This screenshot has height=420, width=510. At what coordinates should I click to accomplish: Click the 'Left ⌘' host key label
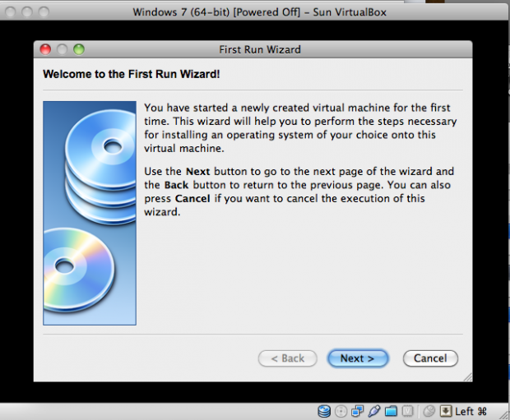(471, 412)
